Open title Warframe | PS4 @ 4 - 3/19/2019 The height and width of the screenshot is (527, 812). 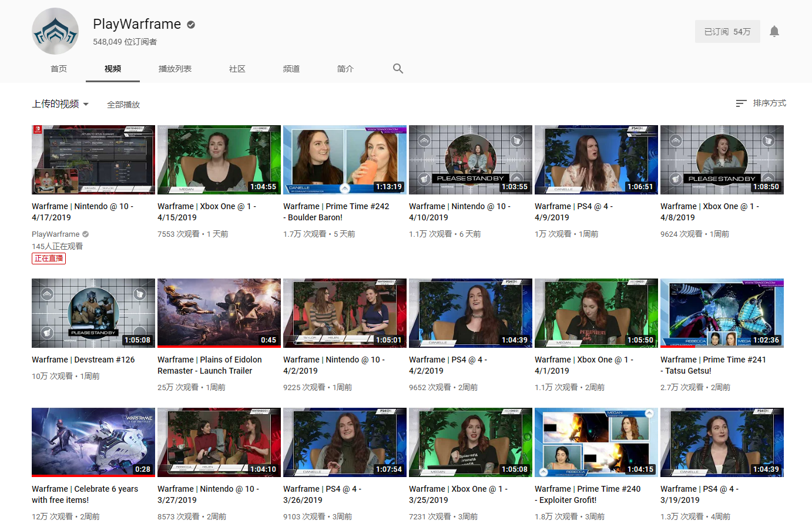[700, 495]
